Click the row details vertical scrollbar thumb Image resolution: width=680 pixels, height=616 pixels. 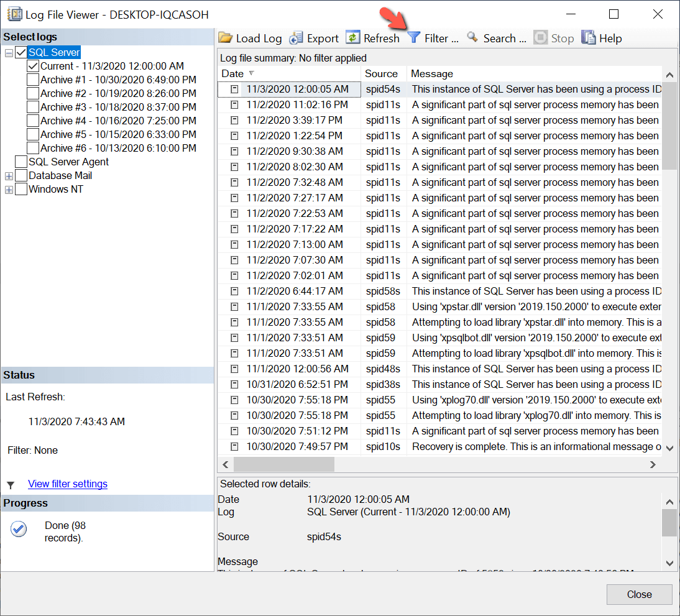click(669, 522)
